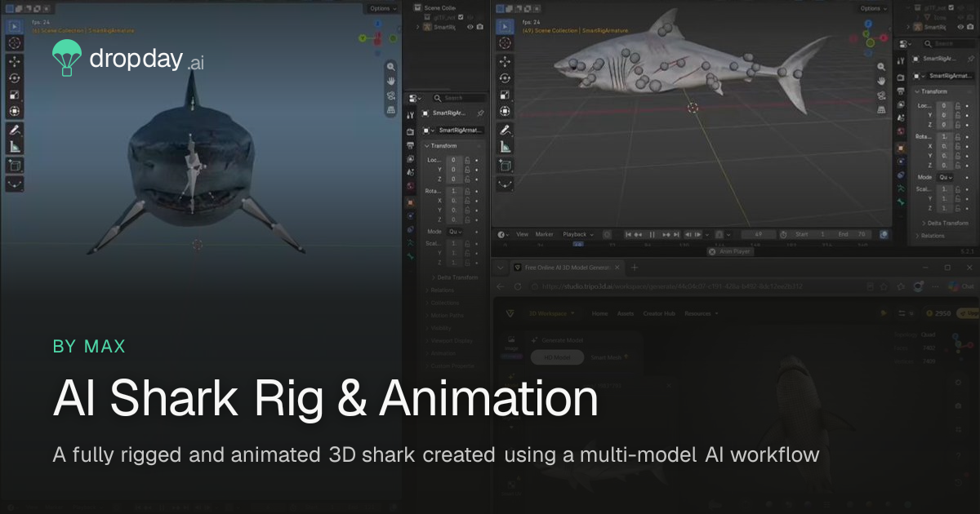980x514 pixels.
Task: Click Location X value in right properties panel
Action: coord(945,106)
